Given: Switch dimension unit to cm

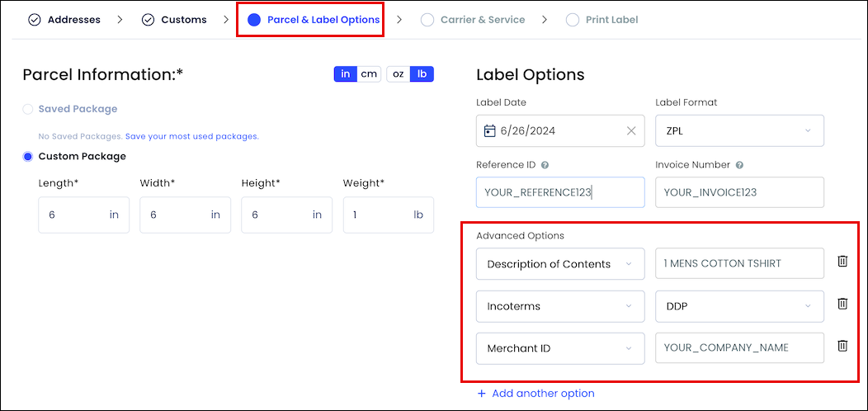Looking at the screenshot, I should [369, 73].
